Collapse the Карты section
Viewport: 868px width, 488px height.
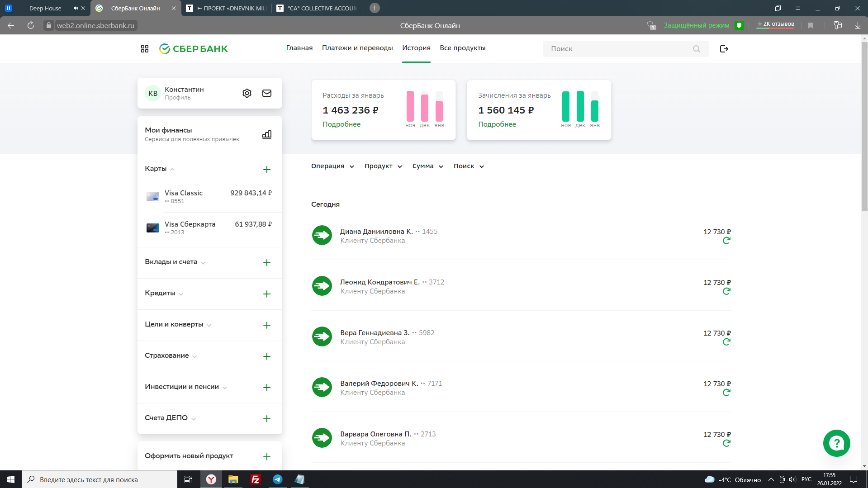(x=172, y=169)
